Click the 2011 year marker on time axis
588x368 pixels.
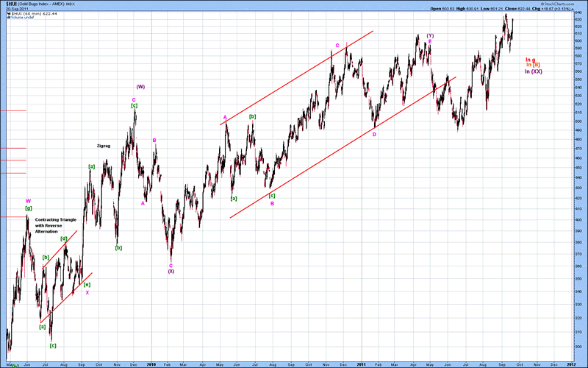pos(361,364)
